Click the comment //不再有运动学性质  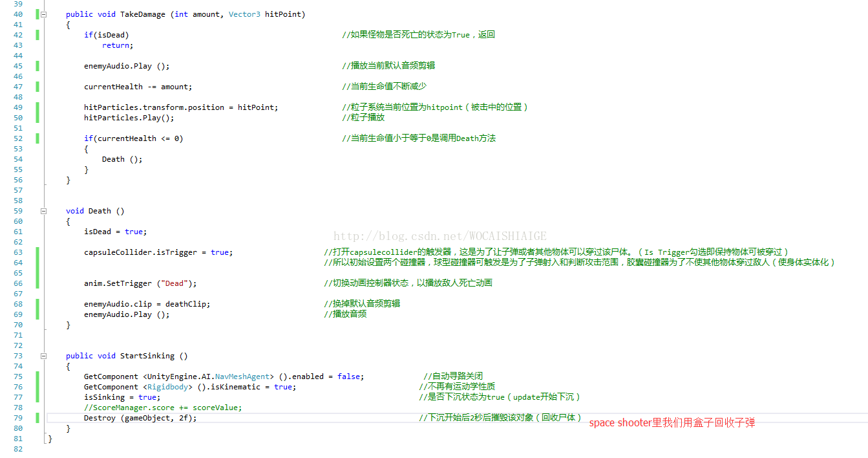click(457, 387)
